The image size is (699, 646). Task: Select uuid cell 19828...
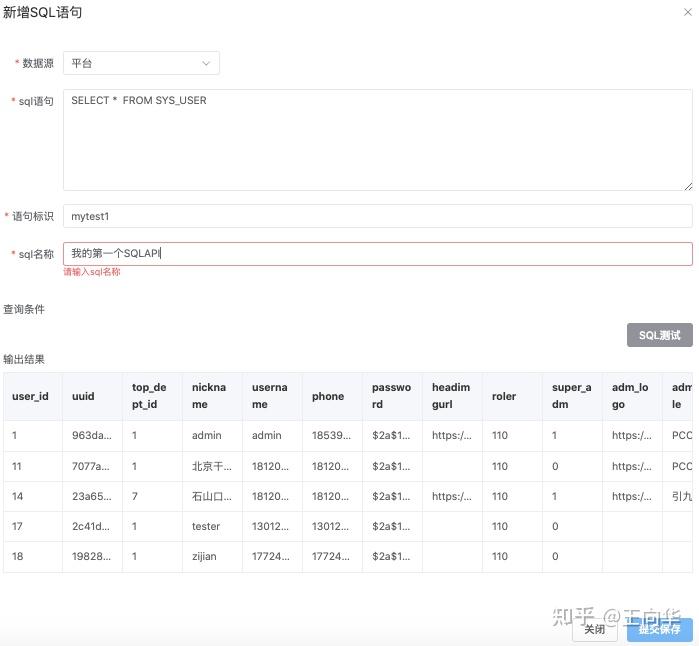click(91, 556)
